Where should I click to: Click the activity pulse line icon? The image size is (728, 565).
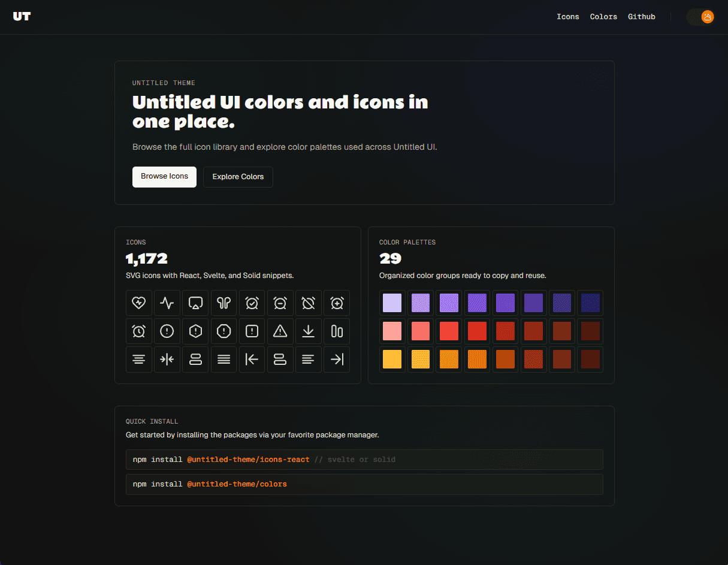(167, 303)
